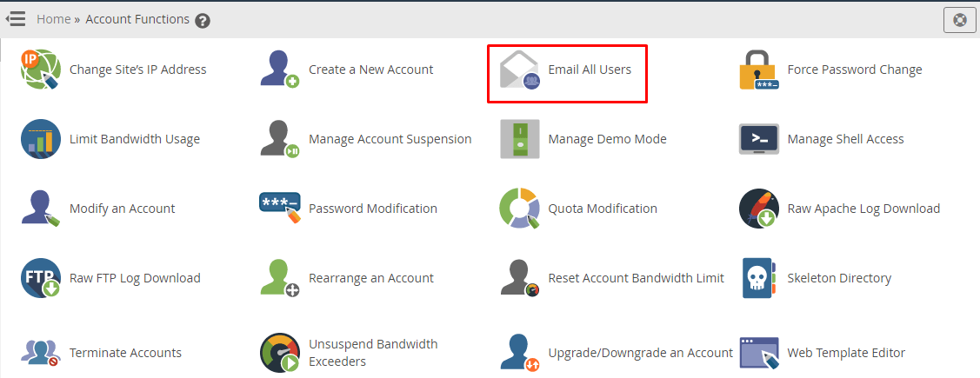Select Terminate Accounts text link
The width and height of the screenshot is (980, 378).
(125, 353)
